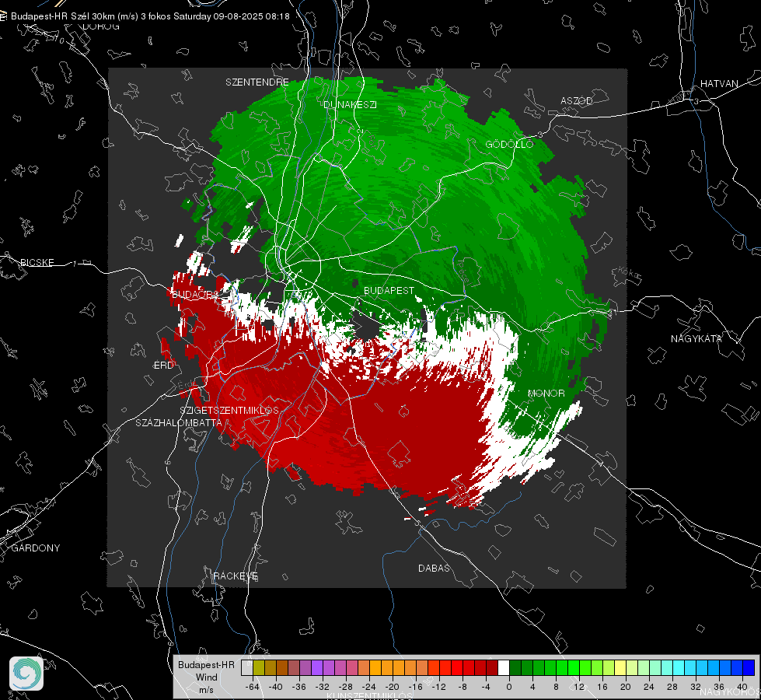The height and width of the screenshot is (700, 761).
Task: Click the swirl logo icon at bottom left
Action: [26, 674]
